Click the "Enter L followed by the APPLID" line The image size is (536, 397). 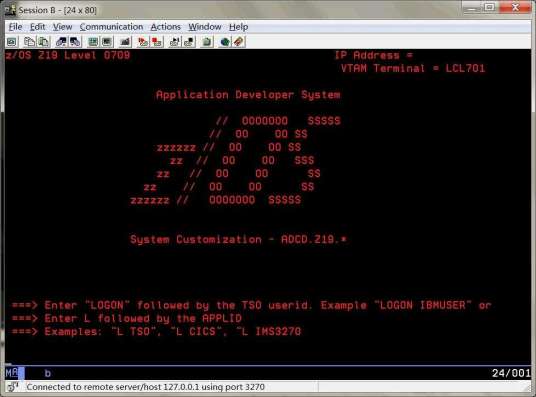coord(126,318)
